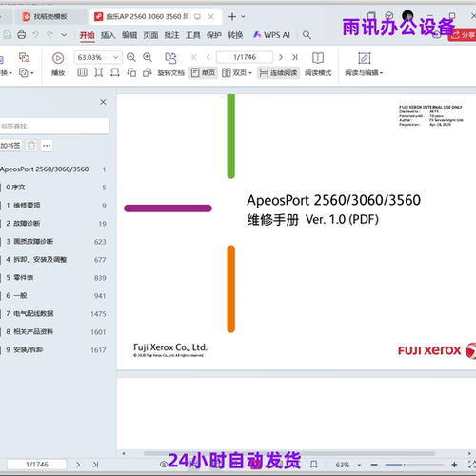
Task: Click the status bar zoom minus button
Action: pyautogui.click(x=374, y=465)
